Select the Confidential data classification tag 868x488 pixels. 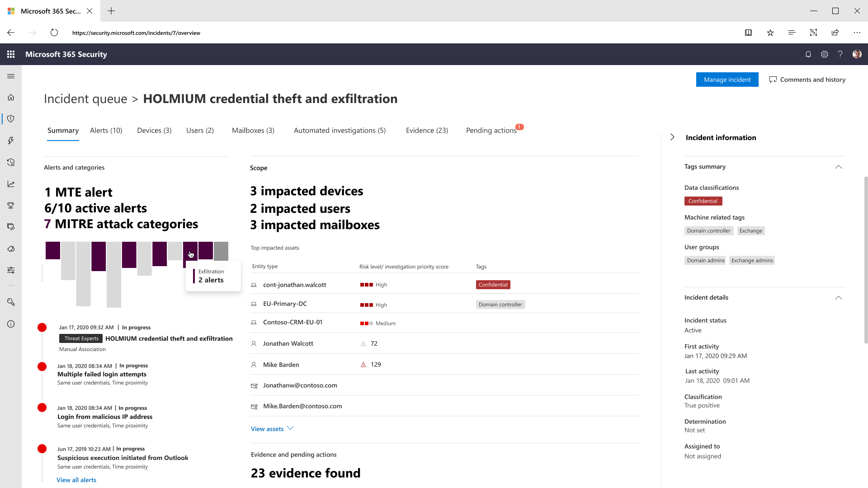tap(703, 201)
